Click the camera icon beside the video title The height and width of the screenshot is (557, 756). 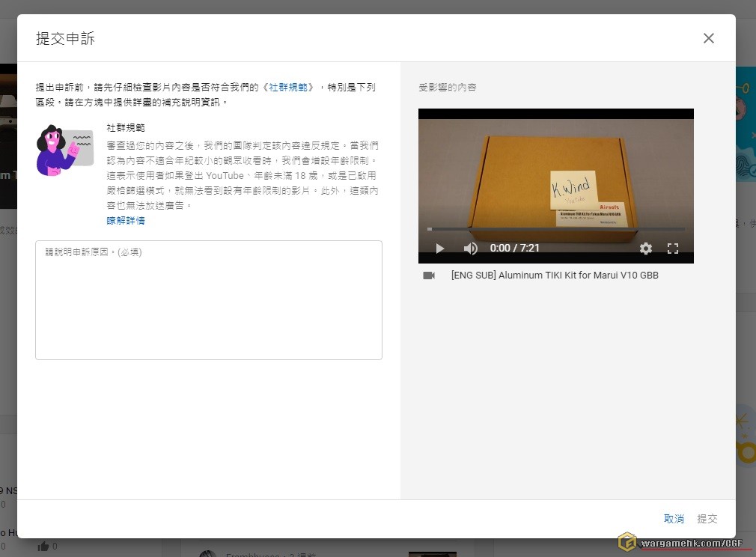click(x=429, y=276)
